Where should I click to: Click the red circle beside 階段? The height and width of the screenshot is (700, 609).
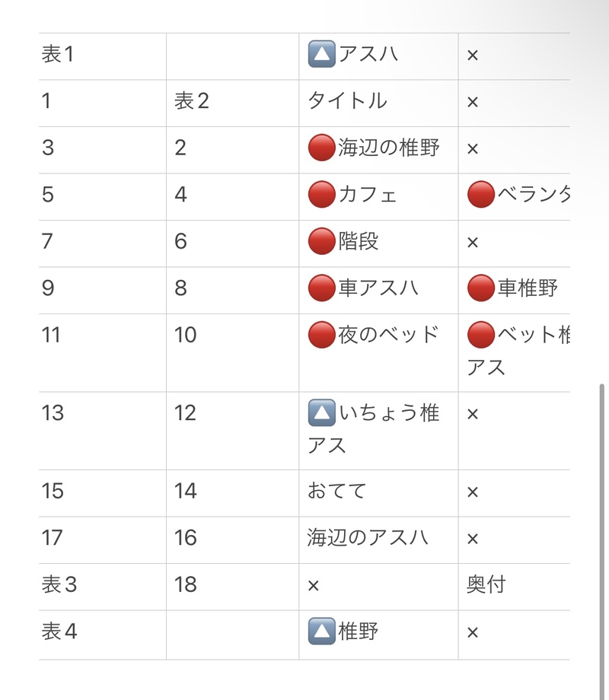(322, 242)
